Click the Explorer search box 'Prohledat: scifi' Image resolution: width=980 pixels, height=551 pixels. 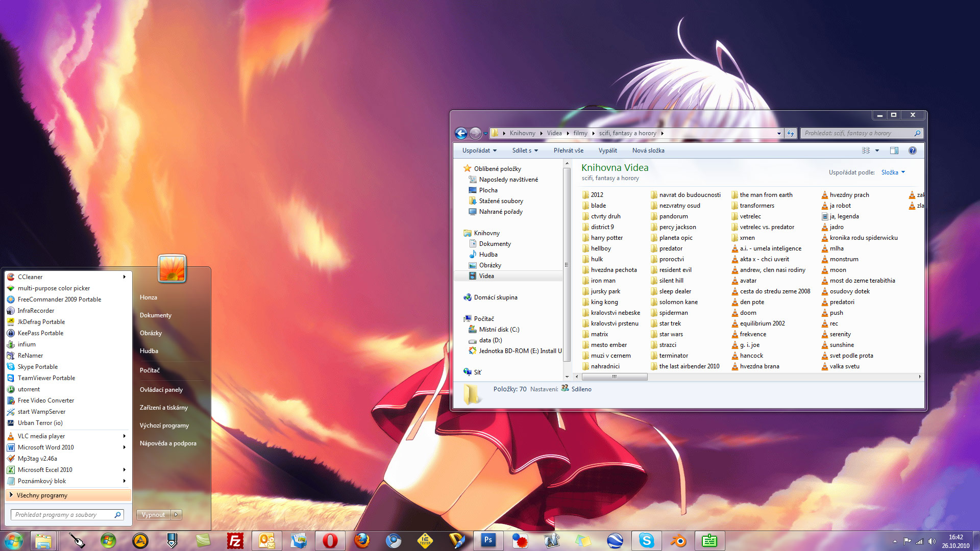click(862, 133)
